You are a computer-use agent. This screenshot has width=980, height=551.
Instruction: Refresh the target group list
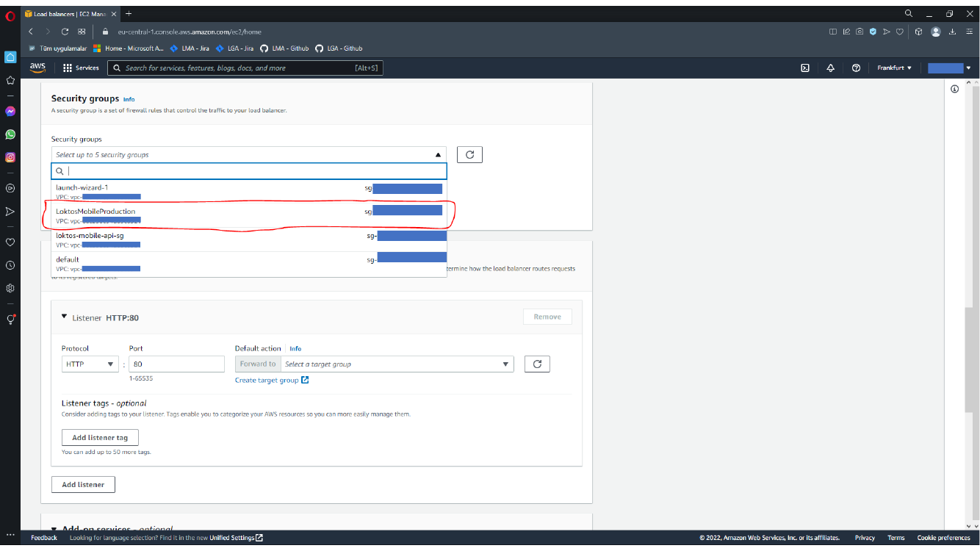[537, 364]
